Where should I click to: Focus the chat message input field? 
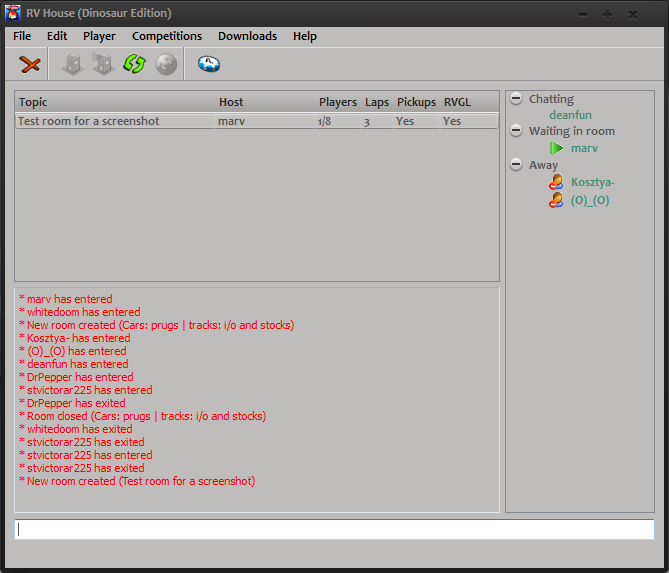pos(334,530)
